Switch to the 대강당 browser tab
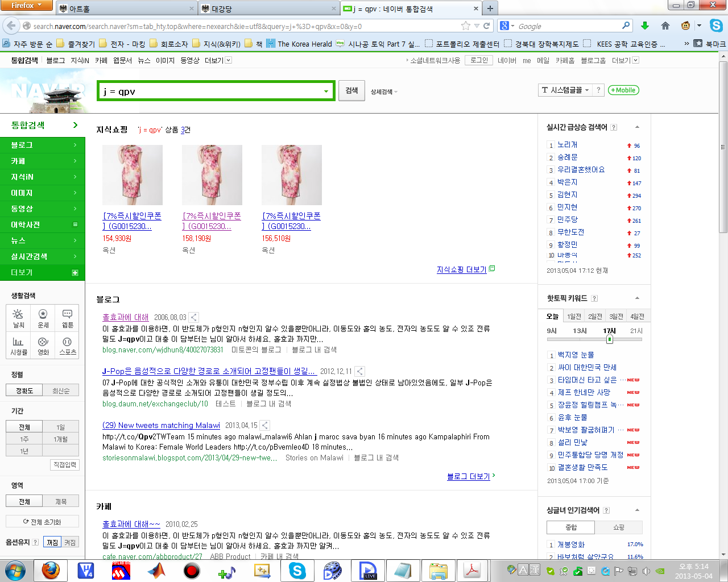This screenshot has width=728, height=582. point(268,9)
